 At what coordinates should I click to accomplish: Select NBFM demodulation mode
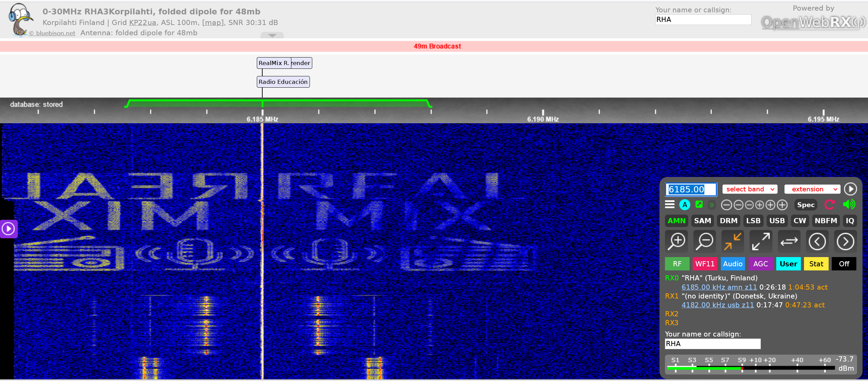[826, 221]
